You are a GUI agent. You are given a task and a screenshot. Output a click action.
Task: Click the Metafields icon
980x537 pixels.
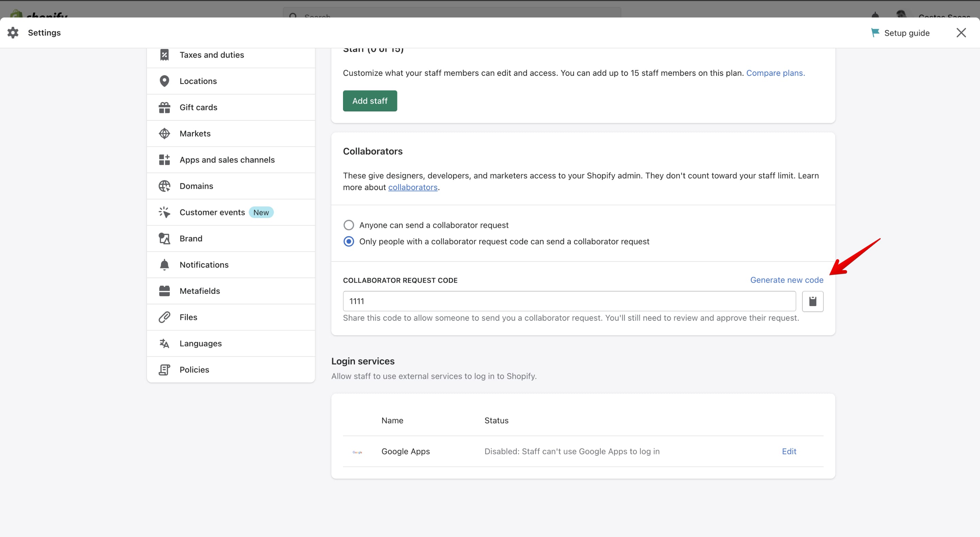coord(164,290)
